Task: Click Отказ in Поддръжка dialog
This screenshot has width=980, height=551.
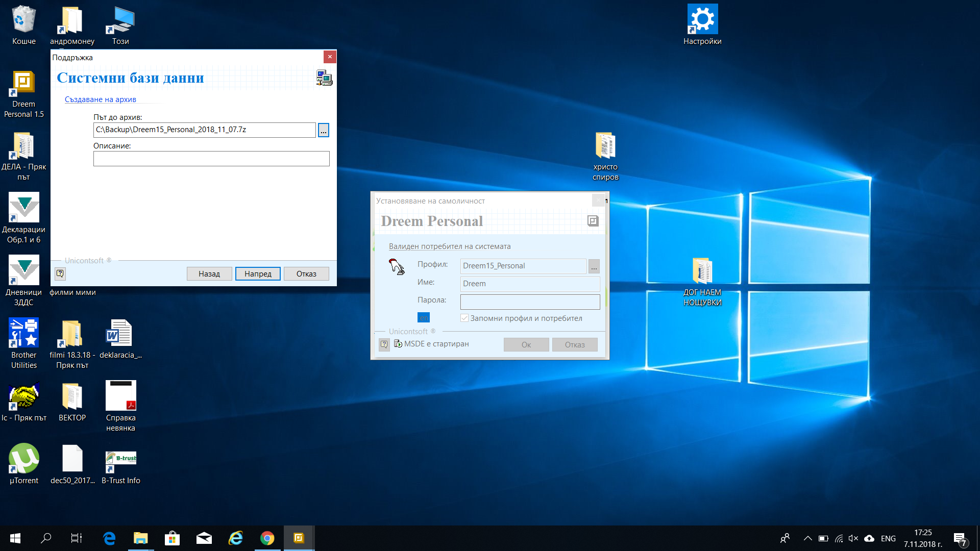Action: (x=306, y=274)
